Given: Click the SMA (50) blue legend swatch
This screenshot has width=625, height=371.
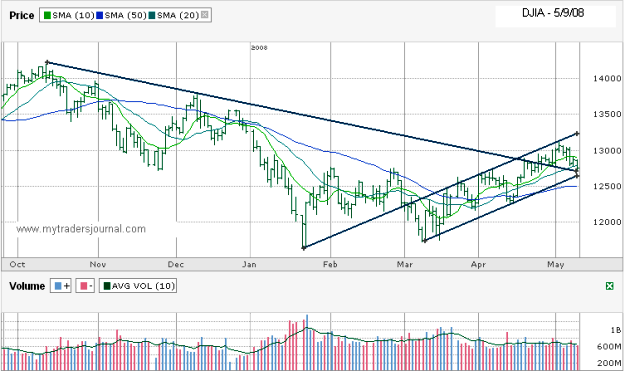Looking at the screenshot, I should 100,16.
